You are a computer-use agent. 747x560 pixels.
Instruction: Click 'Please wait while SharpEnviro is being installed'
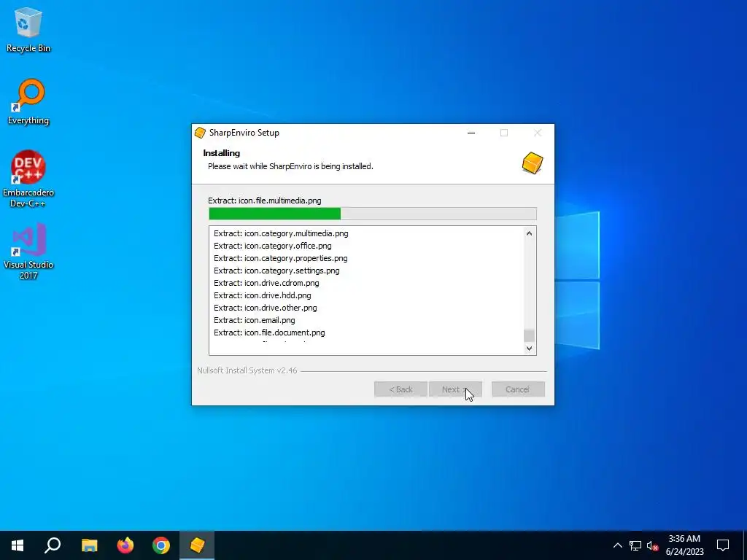[290, 166]
